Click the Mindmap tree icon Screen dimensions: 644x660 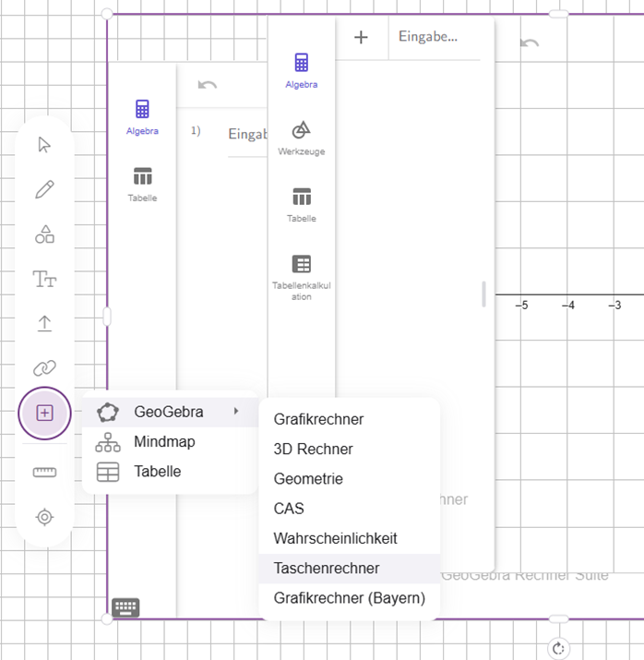pos(108,442)
